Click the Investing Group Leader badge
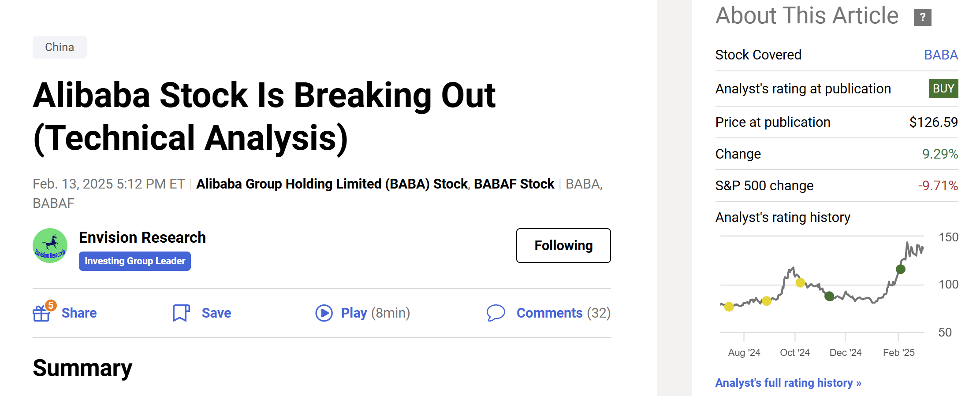The width and height of the screenshot is (980, 396). pyautogui.click(x=134, y=261)
